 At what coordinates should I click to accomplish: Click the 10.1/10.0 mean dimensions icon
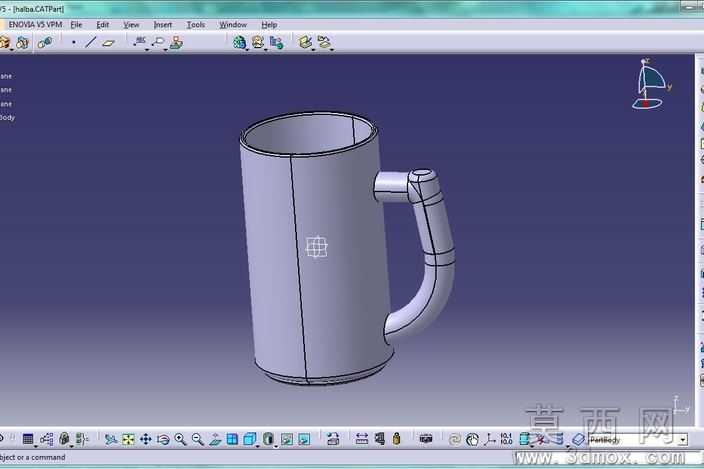click(x=506, y=439)
